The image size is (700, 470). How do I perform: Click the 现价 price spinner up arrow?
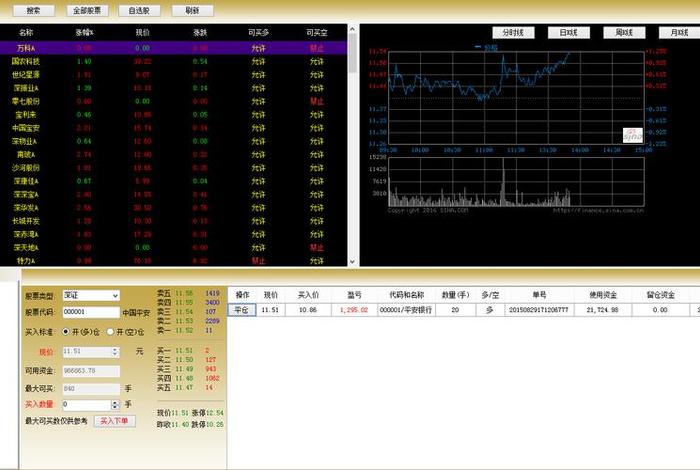pyautogui.click(x=115, y=349)
